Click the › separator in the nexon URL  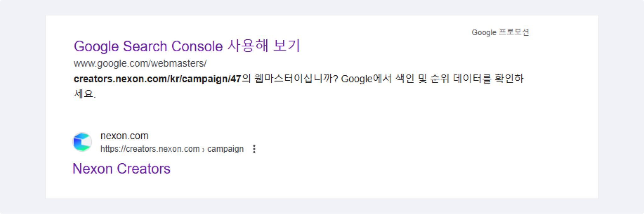click(x=203, y=149)
